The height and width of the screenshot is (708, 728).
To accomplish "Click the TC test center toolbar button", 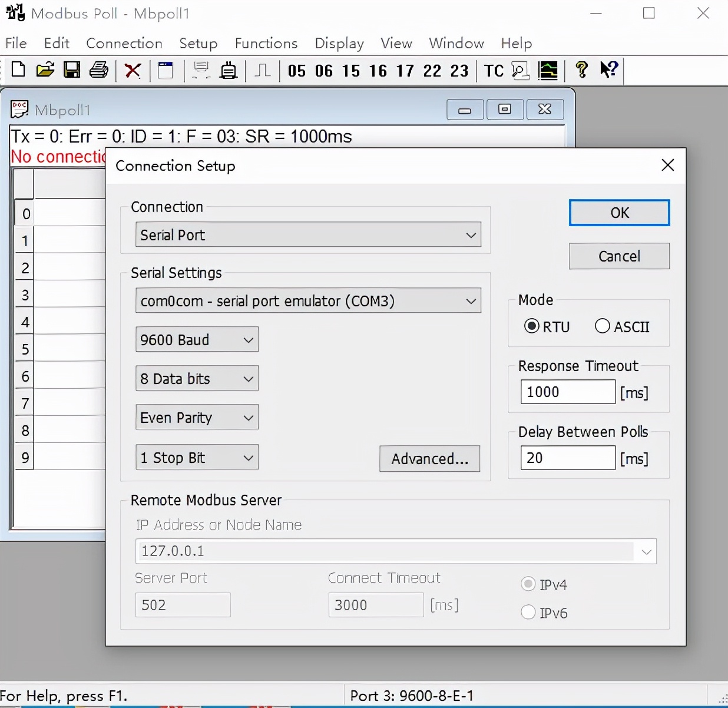I will [494, 71].
